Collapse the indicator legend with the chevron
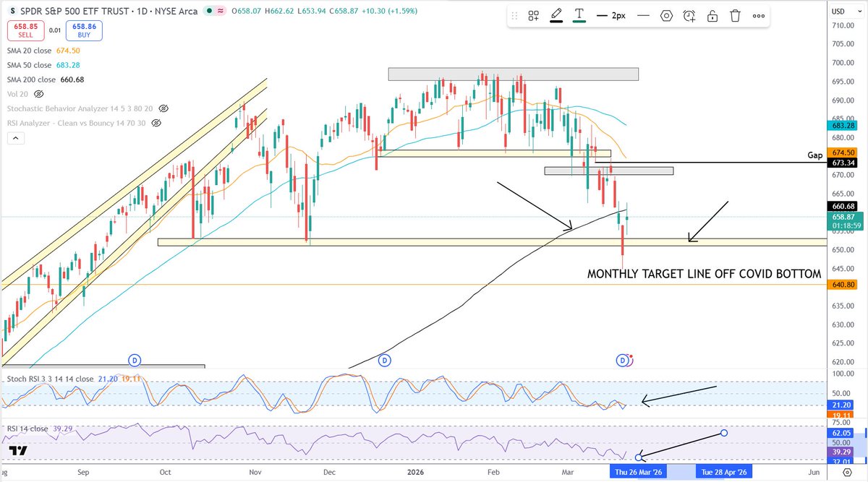Screen dimensions: 868x482 point(16,137)
